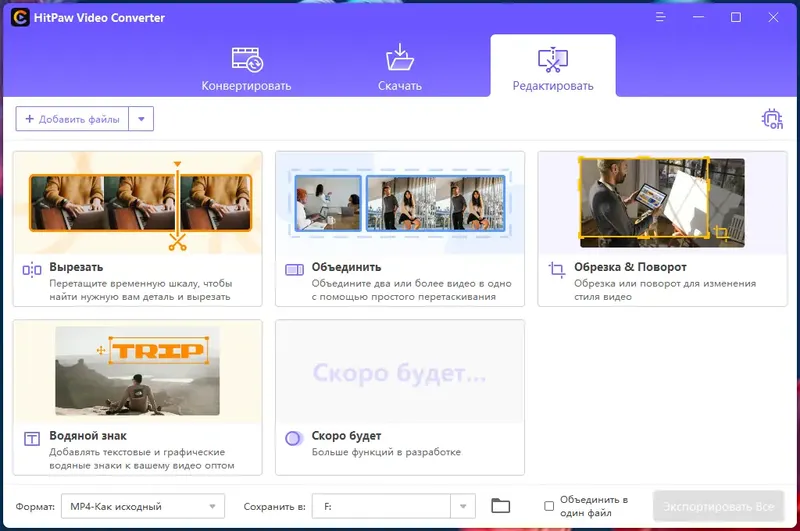Open the Вырезать cut tool thumbnail
The image size is (800, 531).
138,203
